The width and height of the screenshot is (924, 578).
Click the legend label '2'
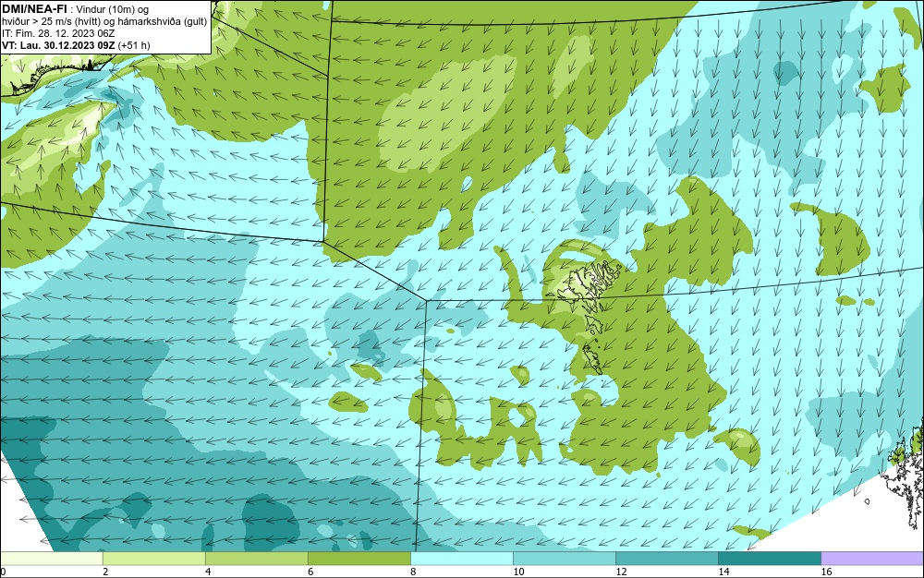(x=105, y=572)
